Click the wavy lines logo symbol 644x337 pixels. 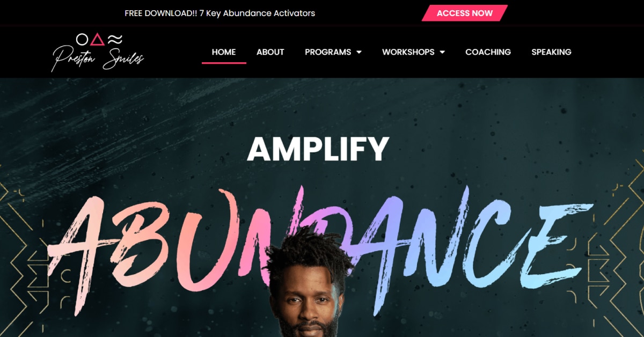[115, 39]
